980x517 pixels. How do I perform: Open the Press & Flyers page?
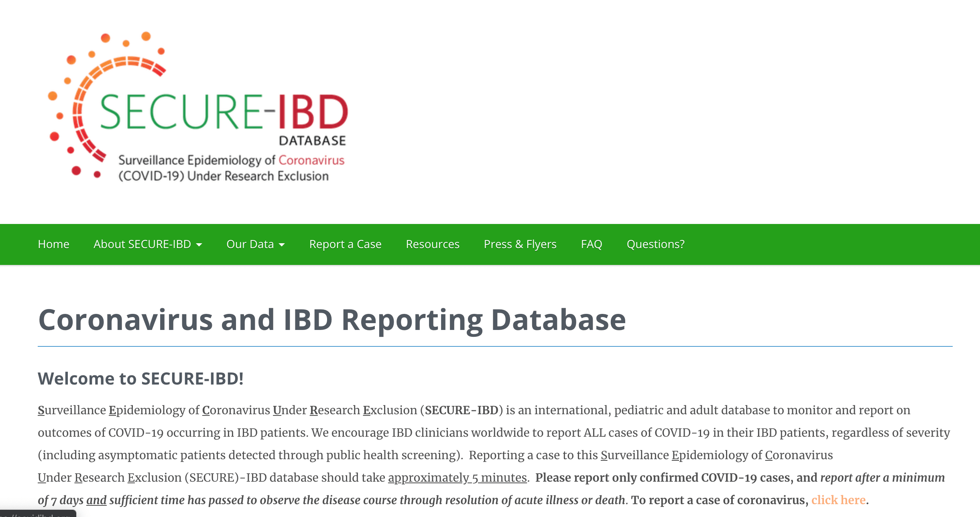520,244
